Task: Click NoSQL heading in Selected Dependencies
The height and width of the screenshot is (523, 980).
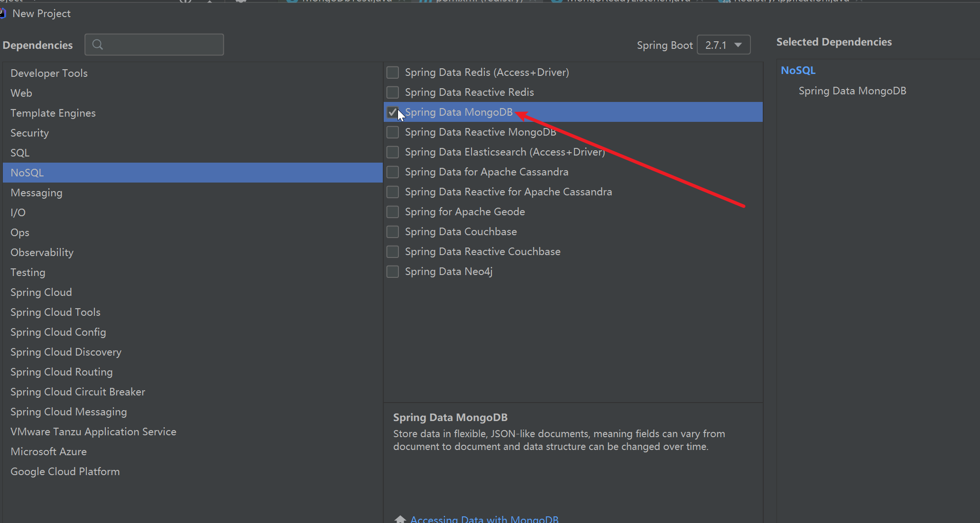Action: pos(798,70)
